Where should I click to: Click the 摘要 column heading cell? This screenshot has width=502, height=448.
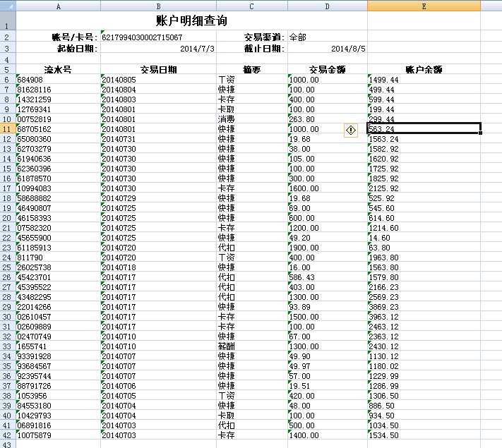tap(252, 69)
